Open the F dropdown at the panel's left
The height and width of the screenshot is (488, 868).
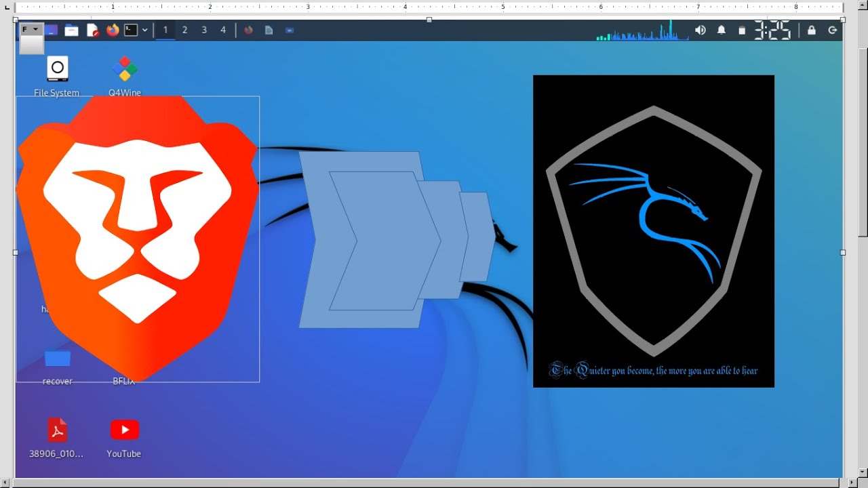point(31,30)
